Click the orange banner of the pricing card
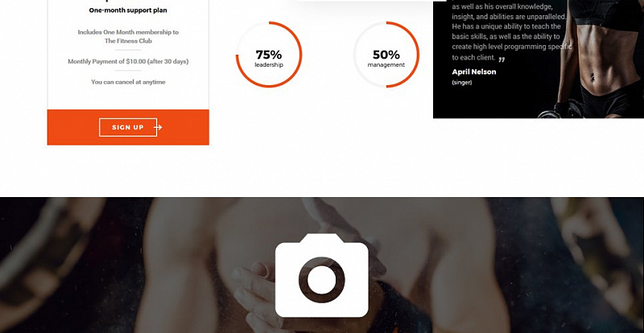Image resolution: width=644 pixels, height=333 pixels. click(x=128, y=127)
